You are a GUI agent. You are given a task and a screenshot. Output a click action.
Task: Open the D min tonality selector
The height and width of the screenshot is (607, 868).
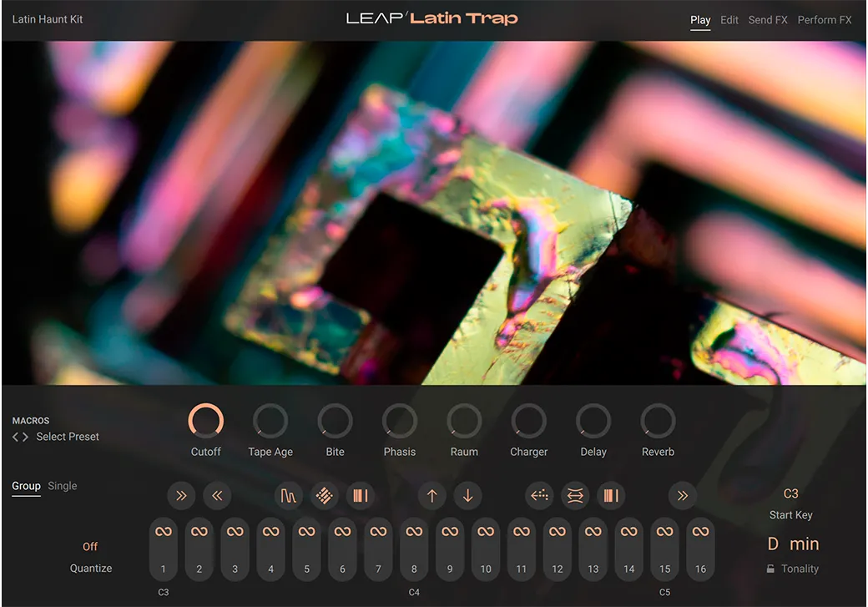pos(793,544)
